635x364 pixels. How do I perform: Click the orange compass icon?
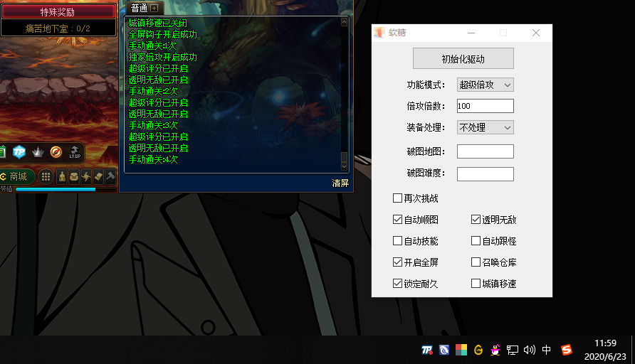[56, 151]
